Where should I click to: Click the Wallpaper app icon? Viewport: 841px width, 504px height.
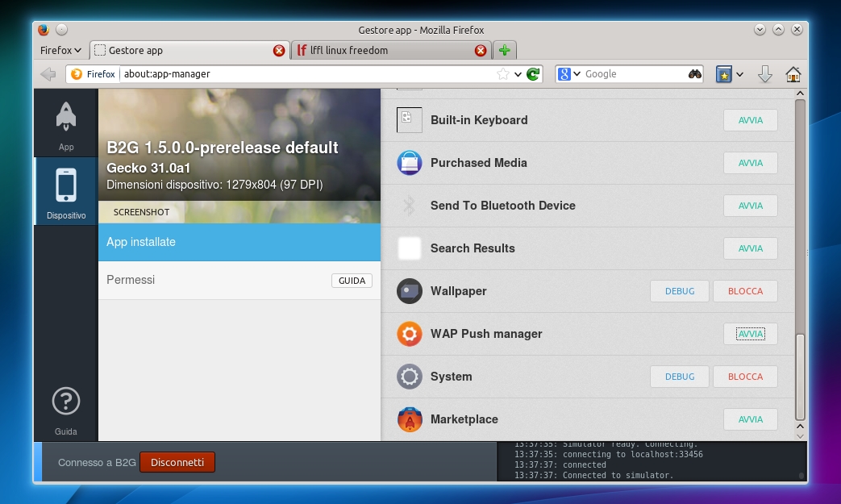(x=410, y=291)
